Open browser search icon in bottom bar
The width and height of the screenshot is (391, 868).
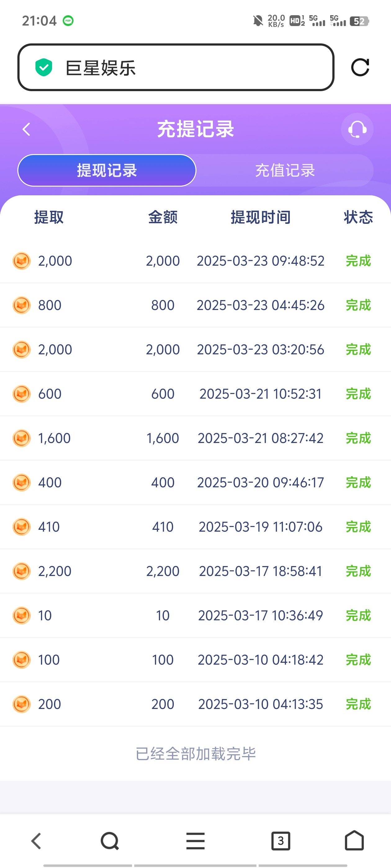[110, 841]
